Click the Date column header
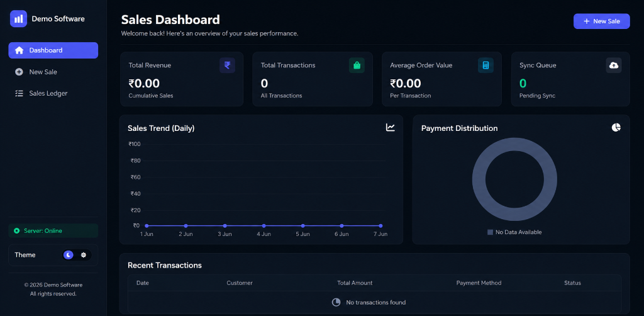 [143, 283]
